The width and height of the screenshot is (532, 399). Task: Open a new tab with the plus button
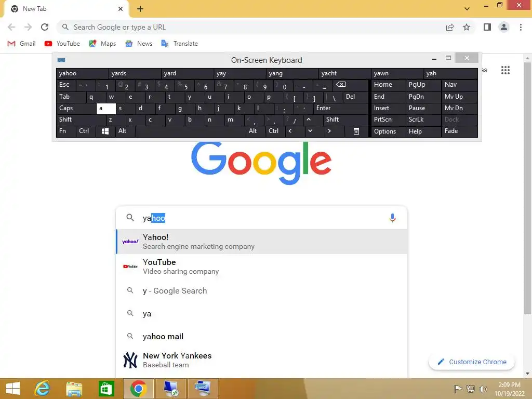point(140,9)
